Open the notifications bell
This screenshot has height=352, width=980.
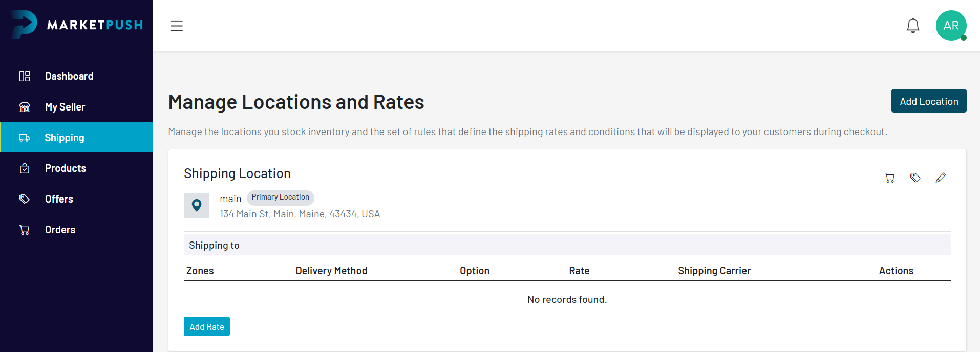(x=913, y=26)
